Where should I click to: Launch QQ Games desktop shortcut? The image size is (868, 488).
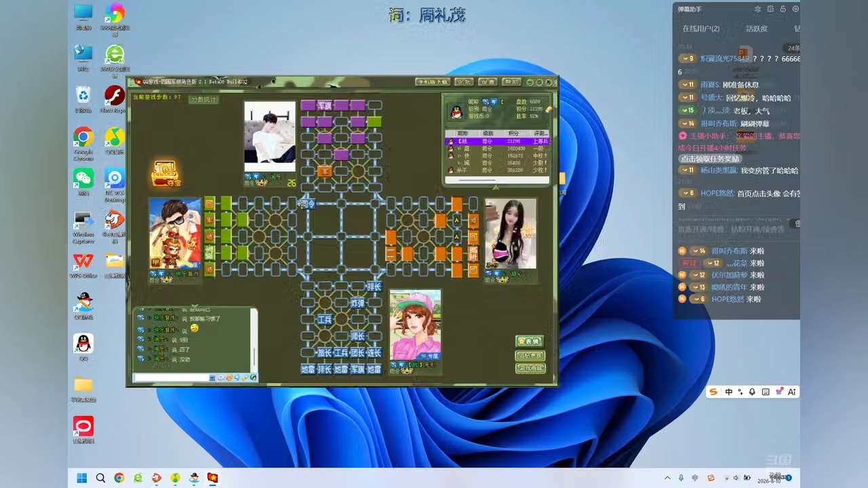(x=83, y=306)
